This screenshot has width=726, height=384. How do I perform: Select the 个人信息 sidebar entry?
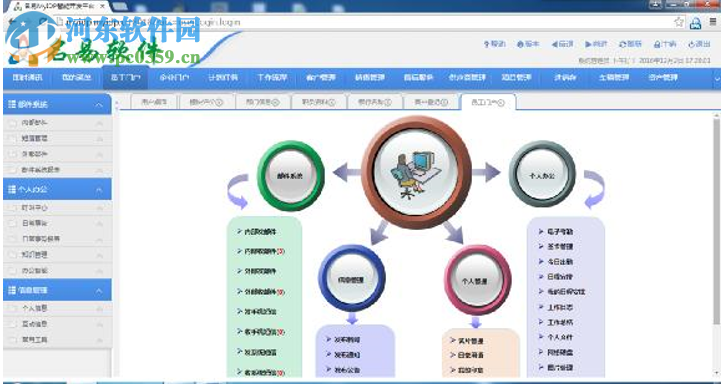click(57, 308)
